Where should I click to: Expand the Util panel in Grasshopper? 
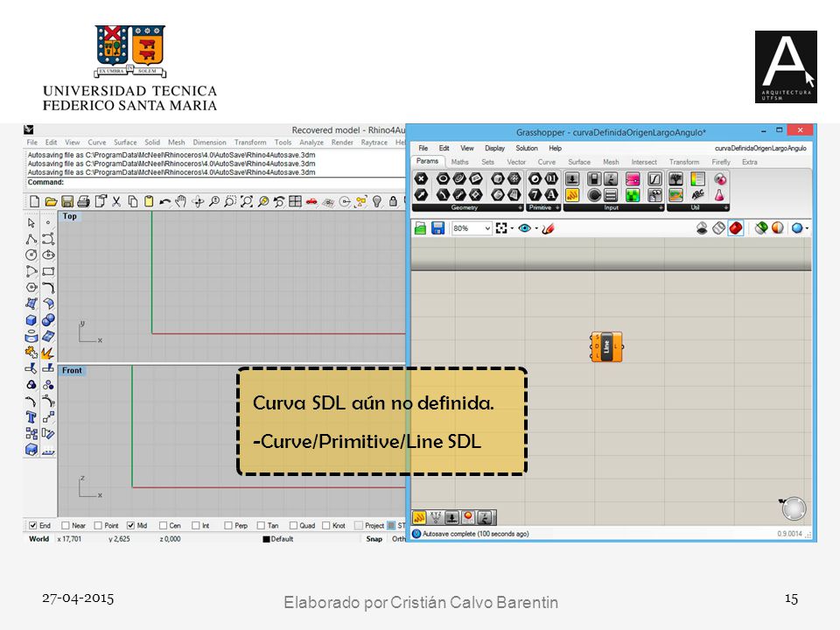point(726,208)
